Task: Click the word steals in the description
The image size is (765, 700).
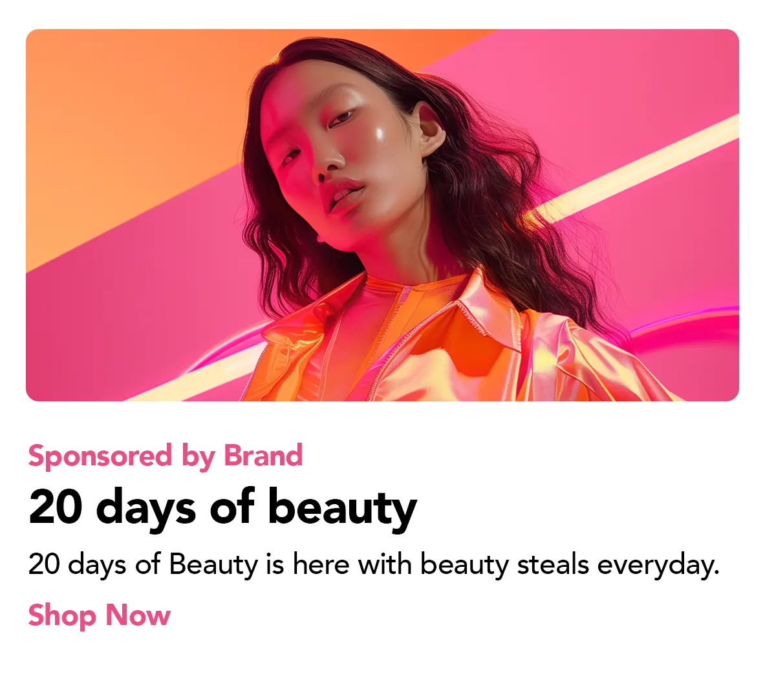Action: pyautogui.click(x=553, y=564)
